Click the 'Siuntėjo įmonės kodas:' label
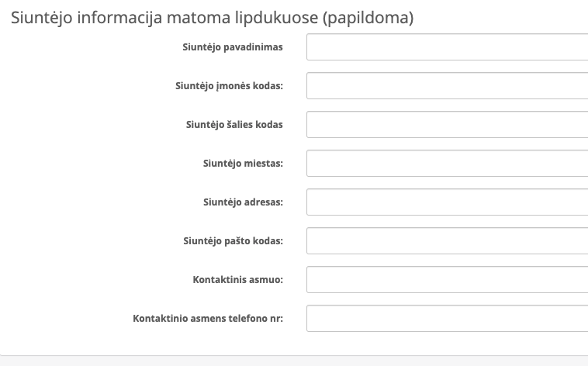 [229, 86]
